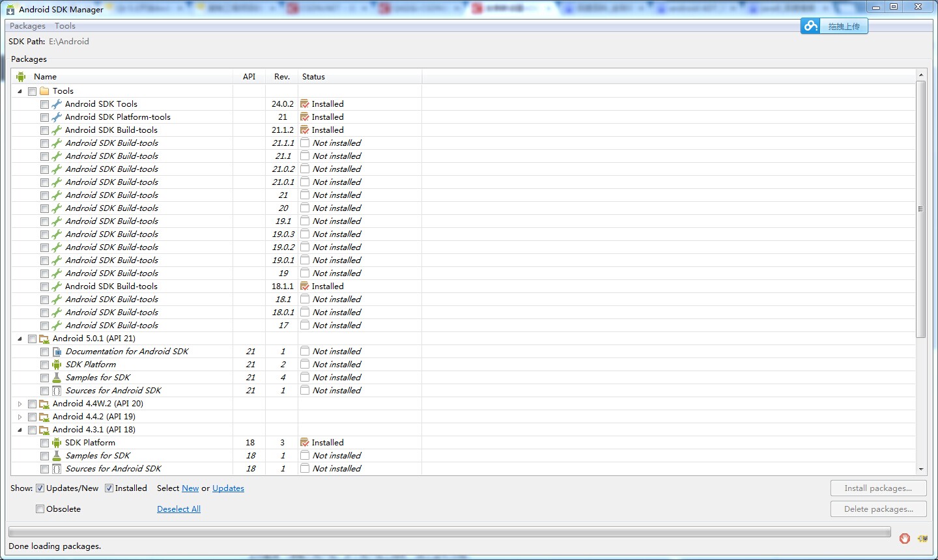Collapse the Android 5.0.1 (API 21) group
The height and width of the screenshot is (560, 938).
coord(20,339)
